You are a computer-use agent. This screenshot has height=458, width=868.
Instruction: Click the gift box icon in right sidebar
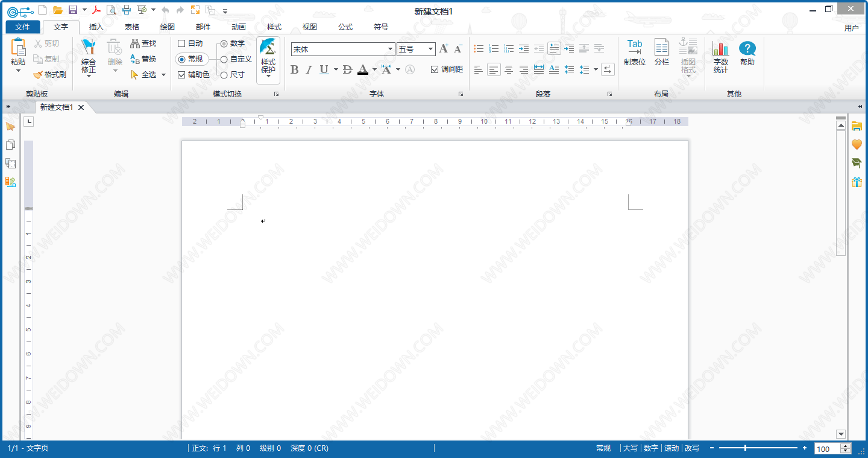click(857, 182)
